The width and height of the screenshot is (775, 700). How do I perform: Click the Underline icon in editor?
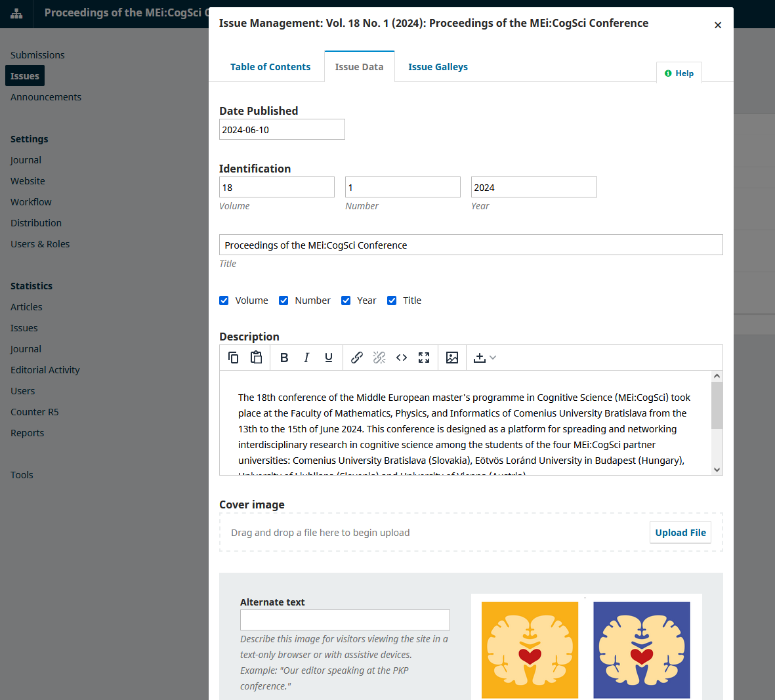(328, 358)
